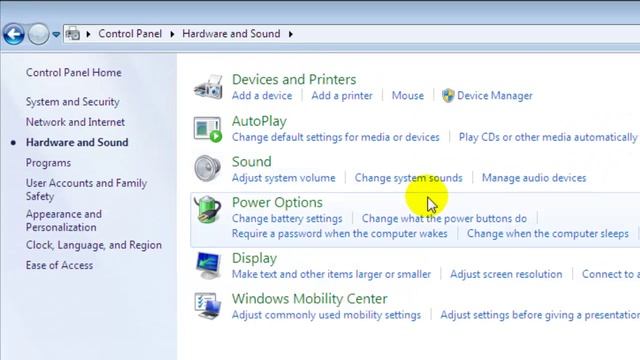This screenshot has height=360, width=640.
Task: Open Sound heading
Action: click(x=251, y=162)
